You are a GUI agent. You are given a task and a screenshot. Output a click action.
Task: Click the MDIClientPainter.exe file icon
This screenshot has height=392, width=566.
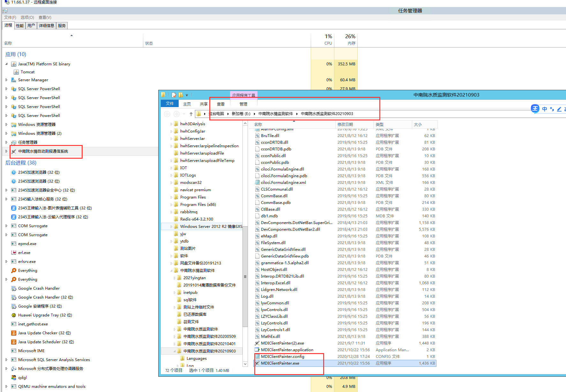click(x=257, y=363)
